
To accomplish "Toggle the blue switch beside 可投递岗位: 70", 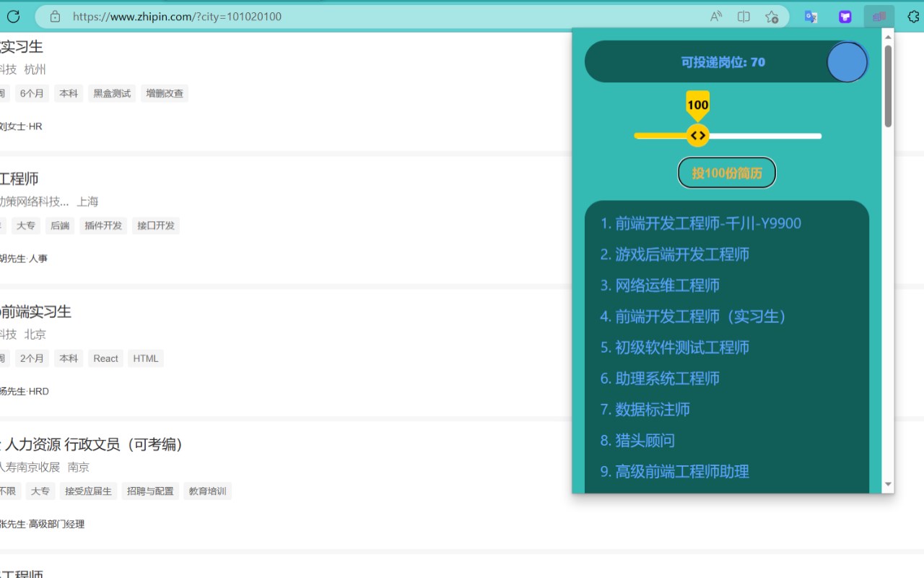I will click(x=847, y=61).
